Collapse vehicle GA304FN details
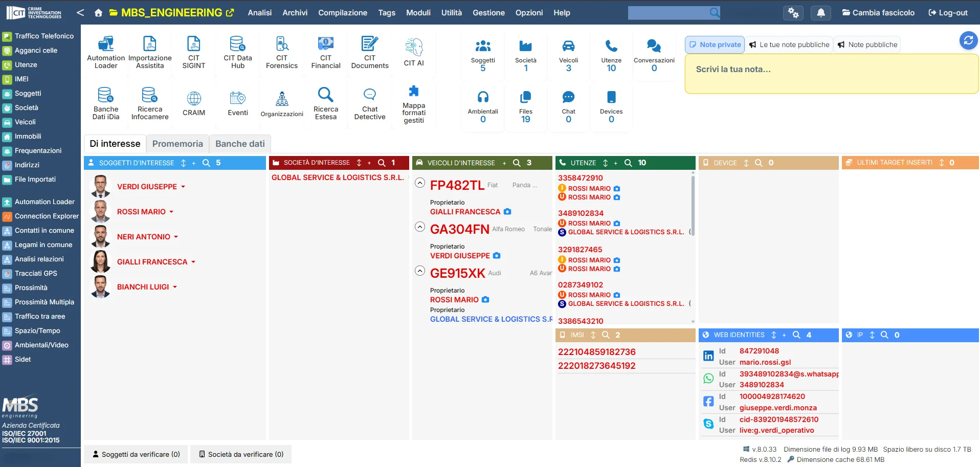The width and height of the screenshot is (980, 467). click(420, 227)
